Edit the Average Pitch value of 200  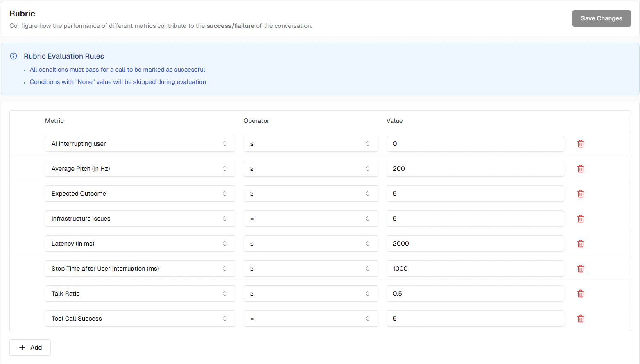[475, 169]
